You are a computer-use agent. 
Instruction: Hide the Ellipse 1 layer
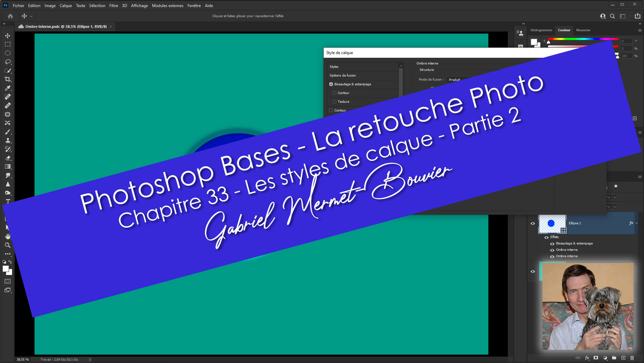tap(533, 223)
